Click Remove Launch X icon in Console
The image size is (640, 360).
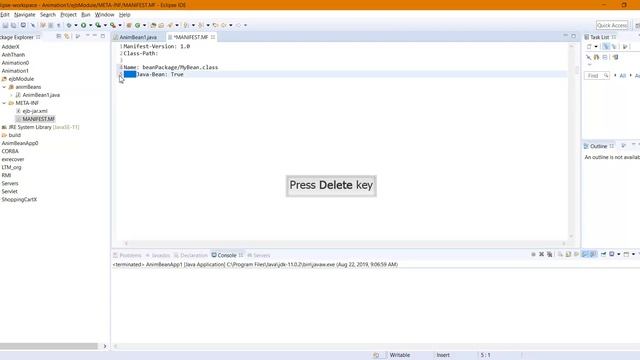(541, 254)
